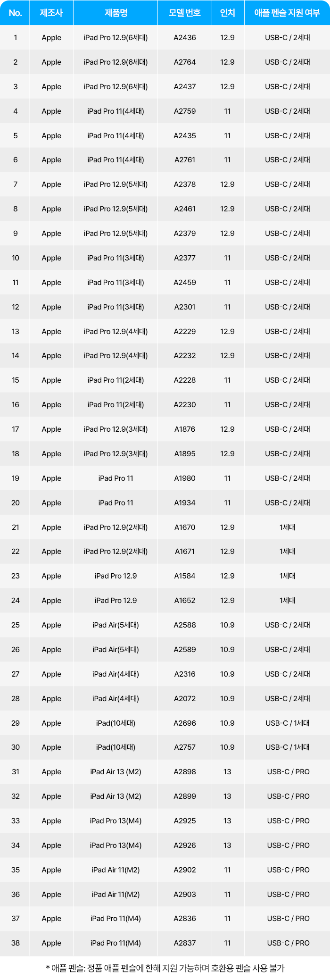
Task: Select model number A2301 cell
Action: 185,307
